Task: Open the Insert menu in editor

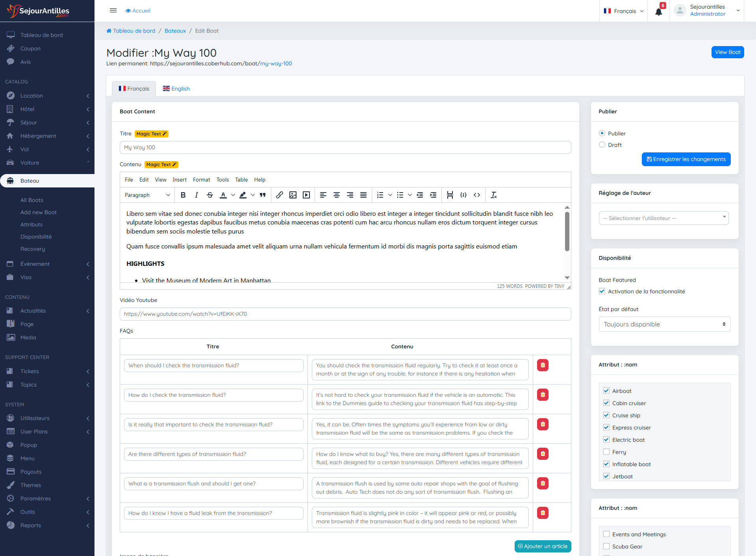Action: point(179,180)
